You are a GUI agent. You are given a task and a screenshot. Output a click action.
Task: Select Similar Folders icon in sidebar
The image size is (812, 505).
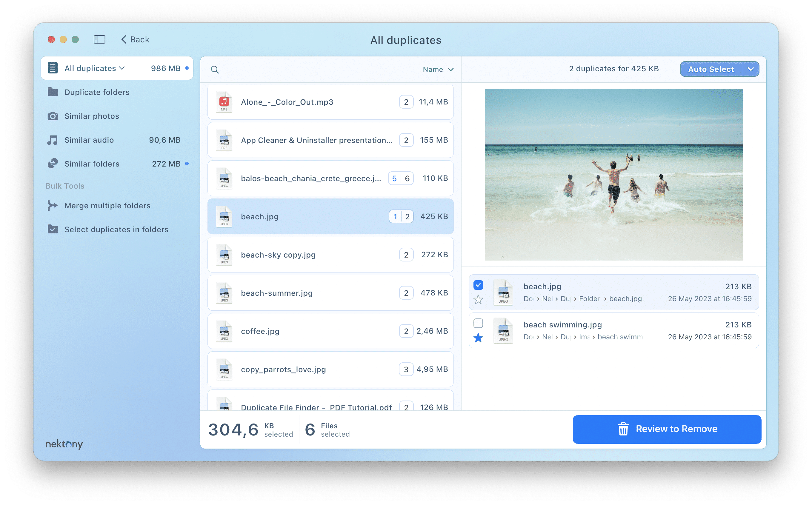click(x=53, y=164)
